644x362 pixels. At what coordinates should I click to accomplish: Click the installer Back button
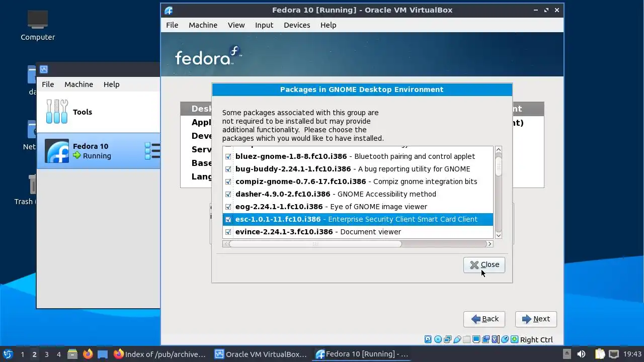tap(485, 319)
